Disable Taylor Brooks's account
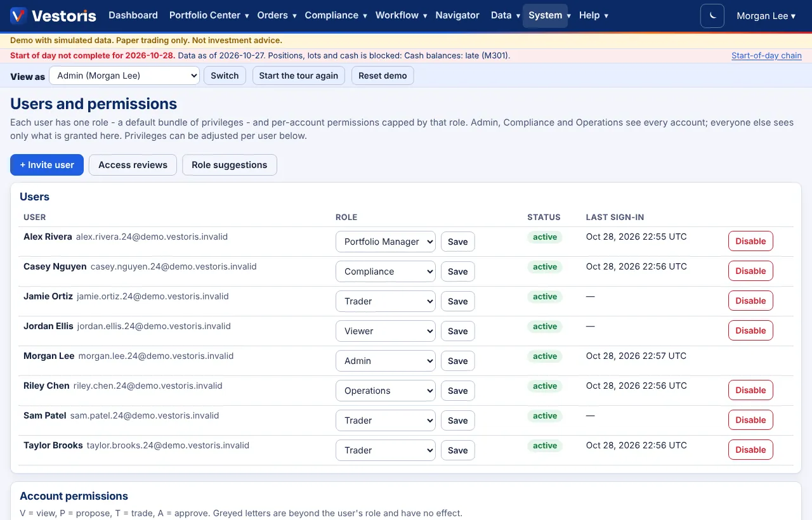Image resolution: width=812 pixels, height=520 pixels. [x=750, y=450]
